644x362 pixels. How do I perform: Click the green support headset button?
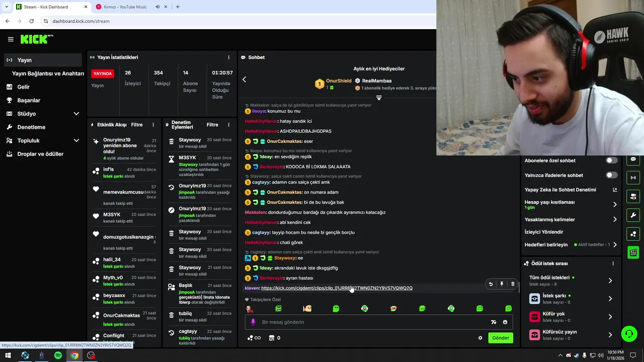[x=629, y=334]
